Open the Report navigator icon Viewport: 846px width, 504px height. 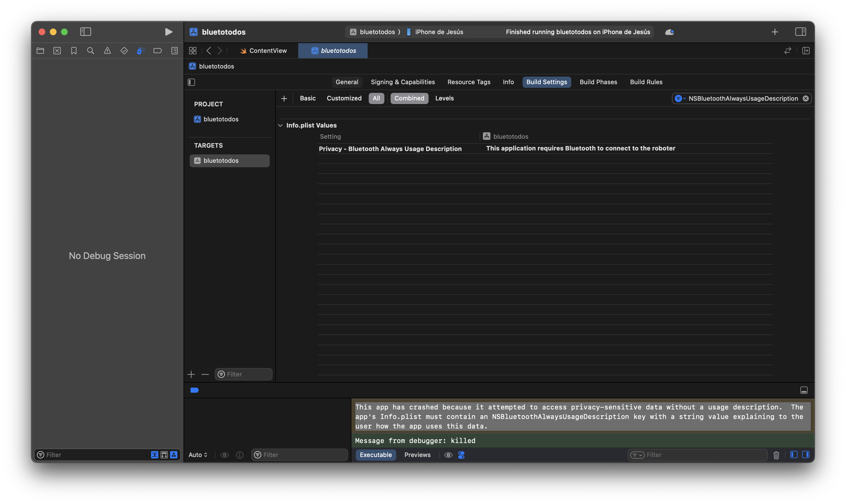tap(175, 51)
